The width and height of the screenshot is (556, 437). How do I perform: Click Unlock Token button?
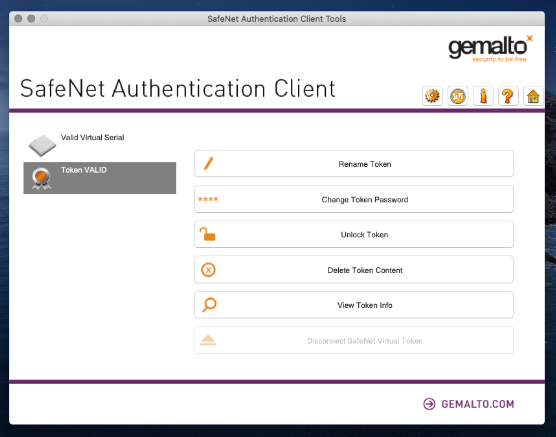point(354,234)
